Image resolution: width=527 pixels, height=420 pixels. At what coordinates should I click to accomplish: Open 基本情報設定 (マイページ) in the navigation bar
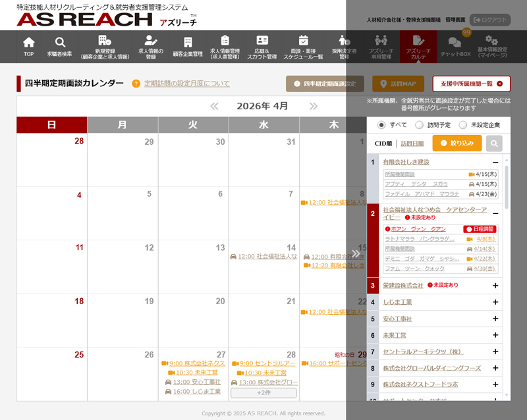[x=492, y=46]
